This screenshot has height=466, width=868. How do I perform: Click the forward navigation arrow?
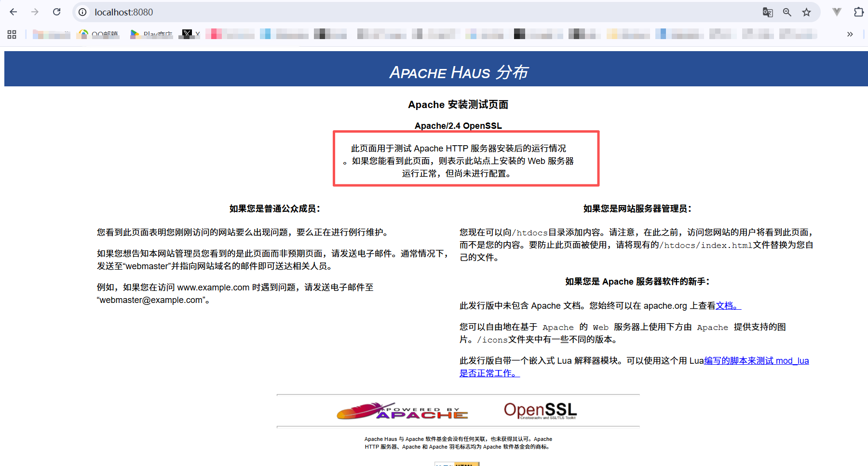(x=35, y=12)
